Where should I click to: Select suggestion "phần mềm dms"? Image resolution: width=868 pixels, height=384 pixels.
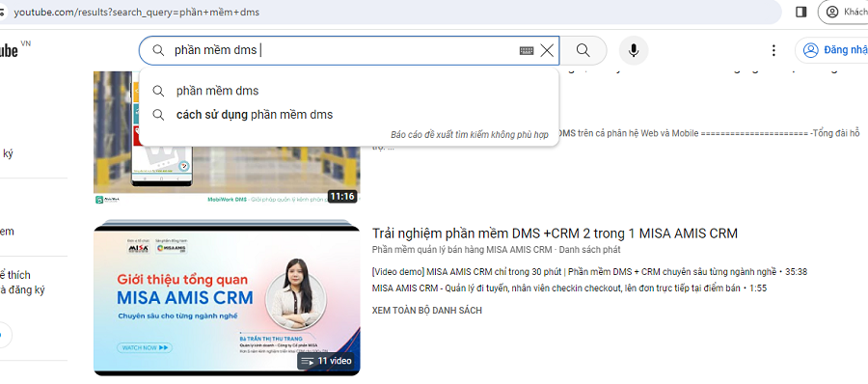point(349,91)
